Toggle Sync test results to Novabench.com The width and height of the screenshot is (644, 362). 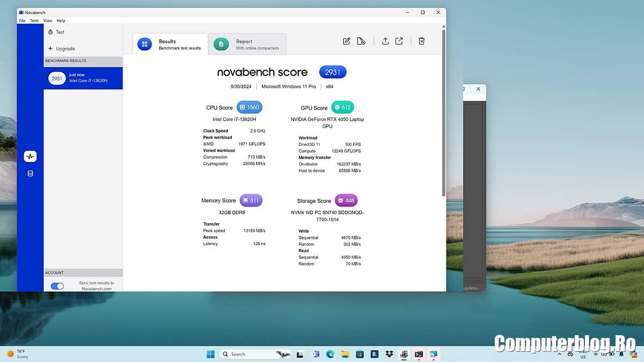coord(57,286)
